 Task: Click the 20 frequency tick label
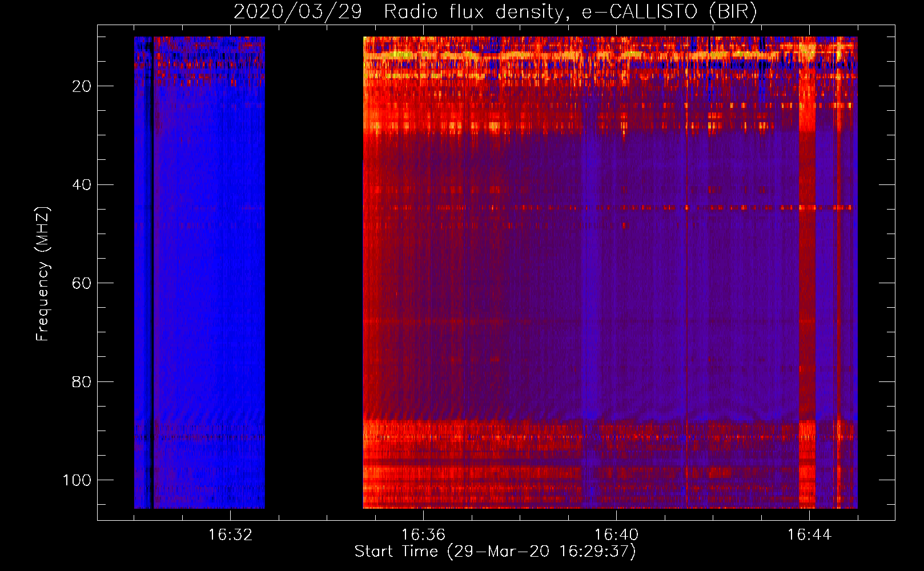82,86
